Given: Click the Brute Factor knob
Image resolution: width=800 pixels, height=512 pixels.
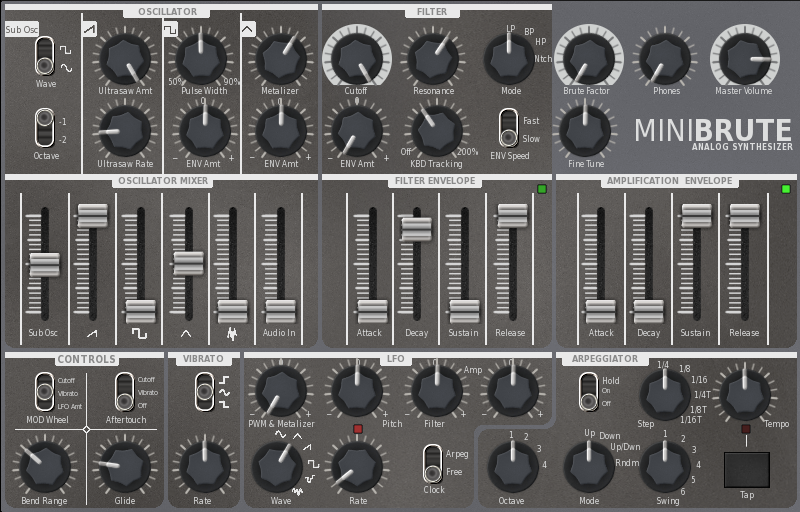Looking at the screenshot, I should tap(589, 58).
